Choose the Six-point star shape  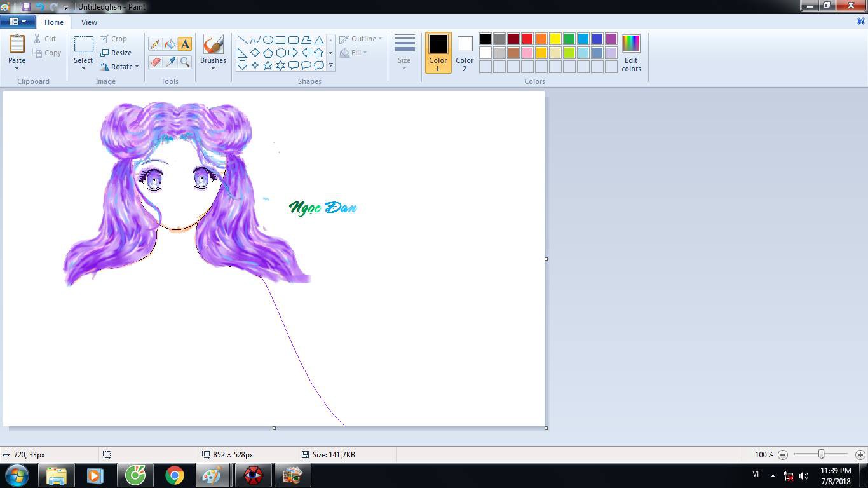281,65
